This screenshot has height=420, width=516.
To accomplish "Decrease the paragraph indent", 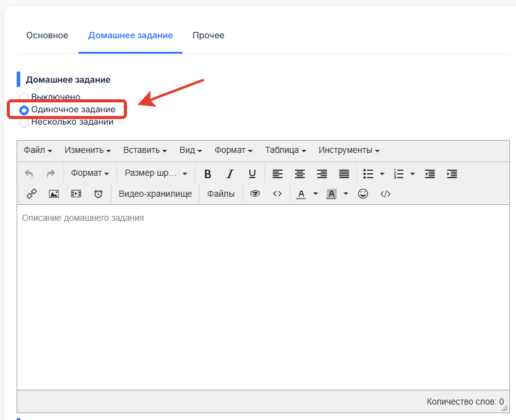I will tap(430, 173).
